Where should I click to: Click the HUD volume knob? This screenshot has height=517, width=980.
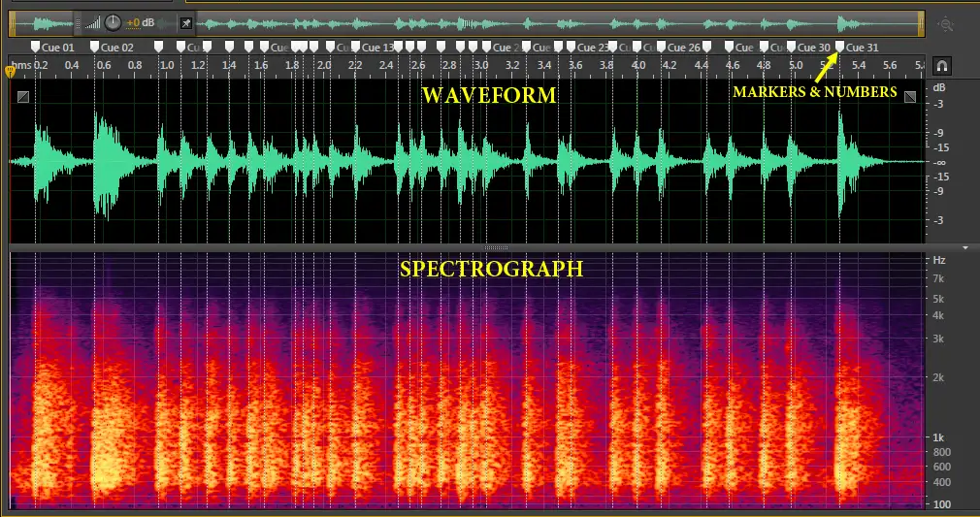(113, 23)
